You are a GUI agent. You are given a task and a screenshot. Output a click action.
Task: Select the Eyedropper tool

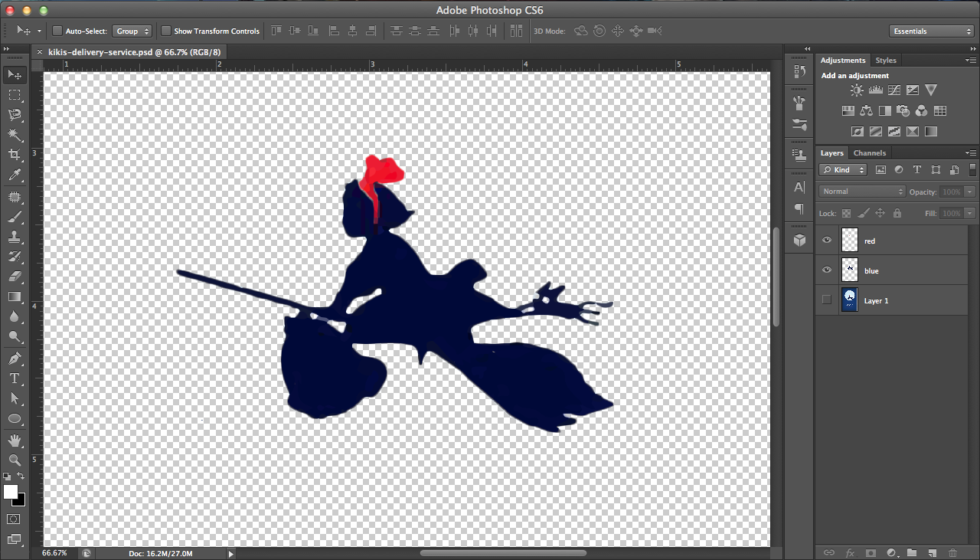coord(15,175)
